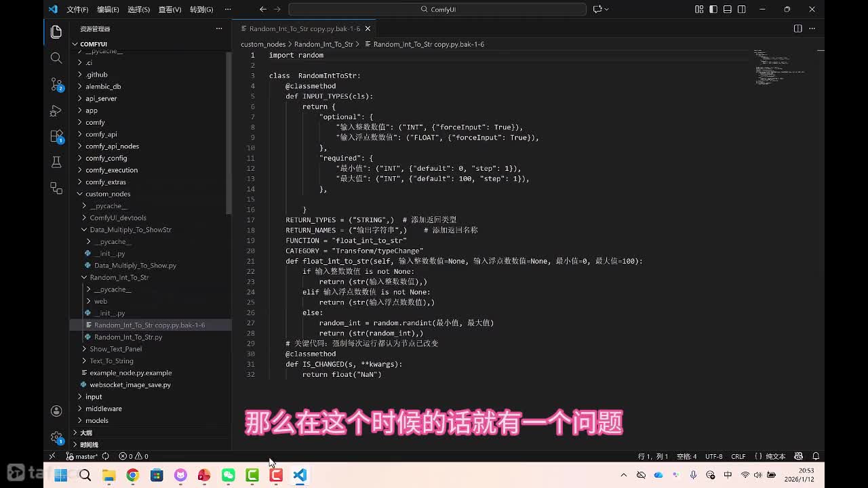The image size is (868, 488).
Task: Open Run and Debug view
Action: pos(56,110)
